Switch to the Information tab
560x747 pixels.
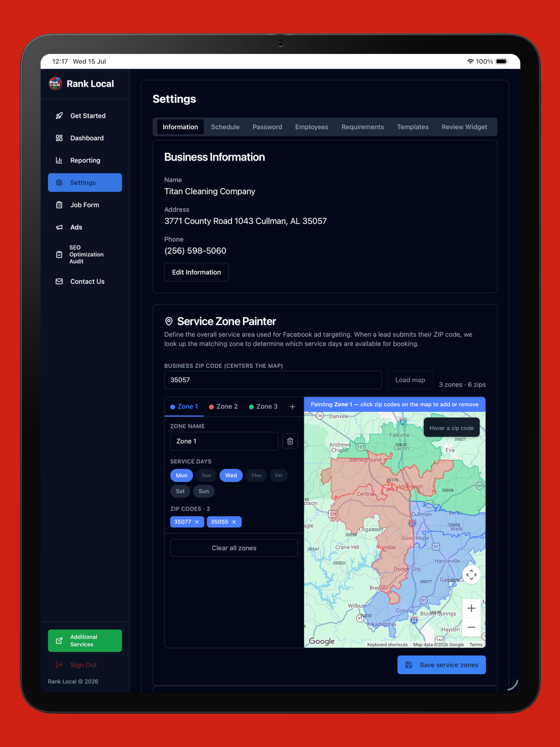click(180, 127)
